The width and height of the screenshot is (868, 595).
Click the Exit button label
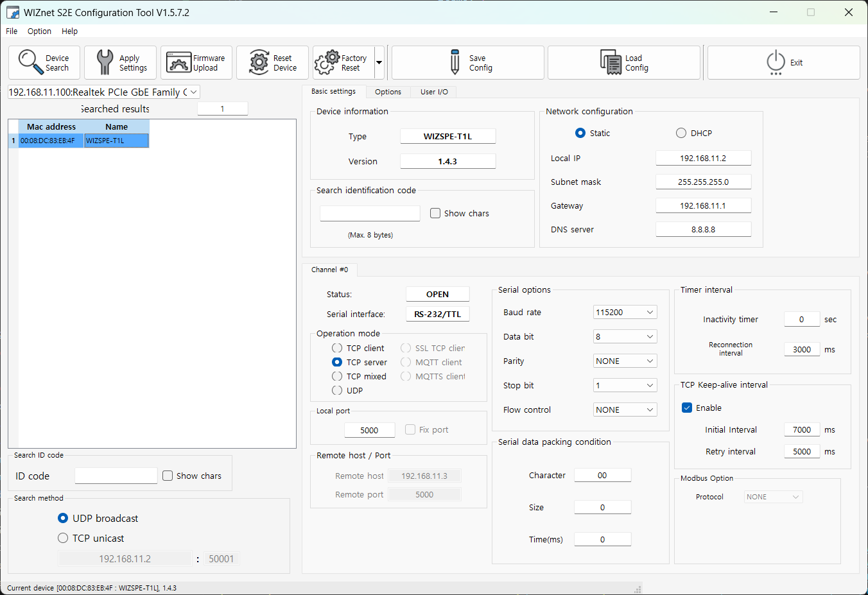[x=796, y=63]
